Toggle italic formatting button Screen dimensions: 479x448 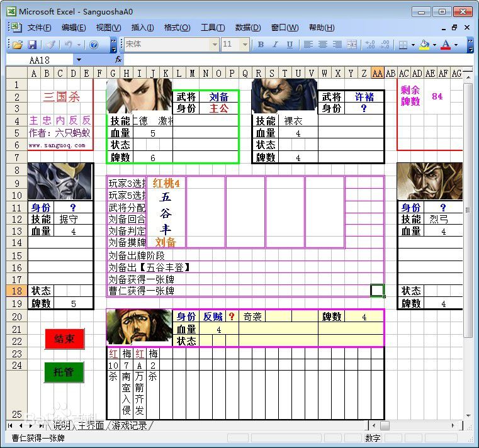point(275,45)
